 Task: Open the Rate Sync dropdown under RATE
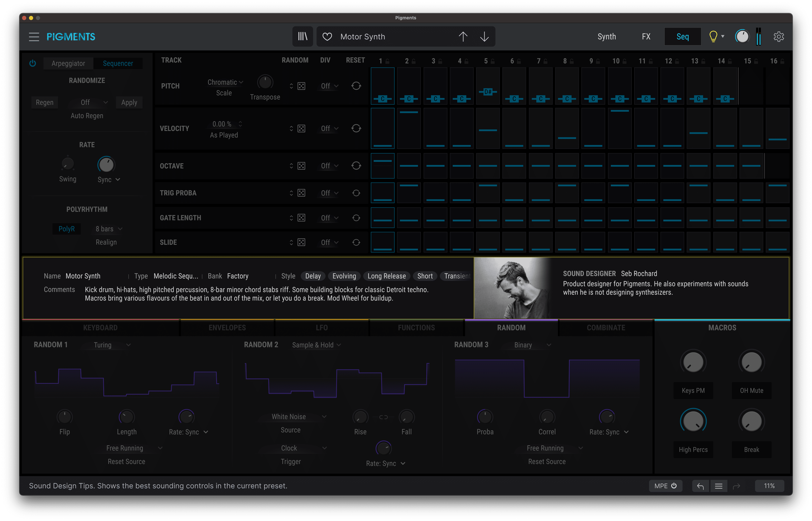pos(109,180)
